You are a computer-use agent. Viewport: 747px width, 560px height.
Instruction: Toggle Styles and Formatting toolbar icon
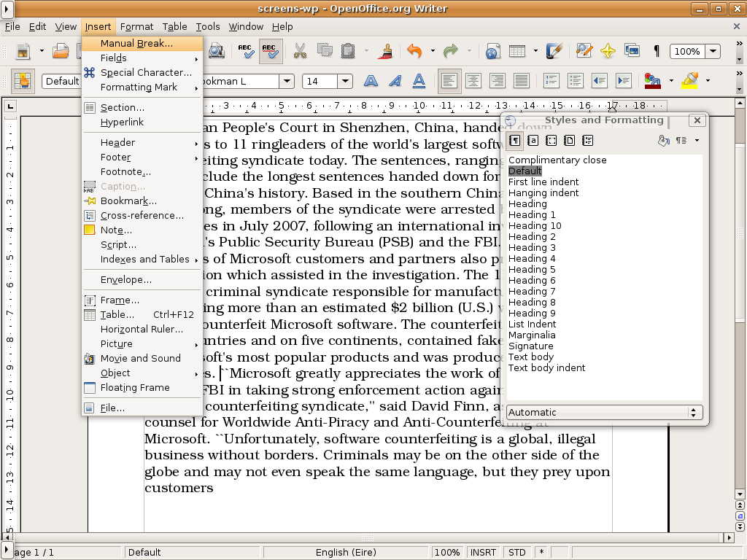click(x=23, y=81)
